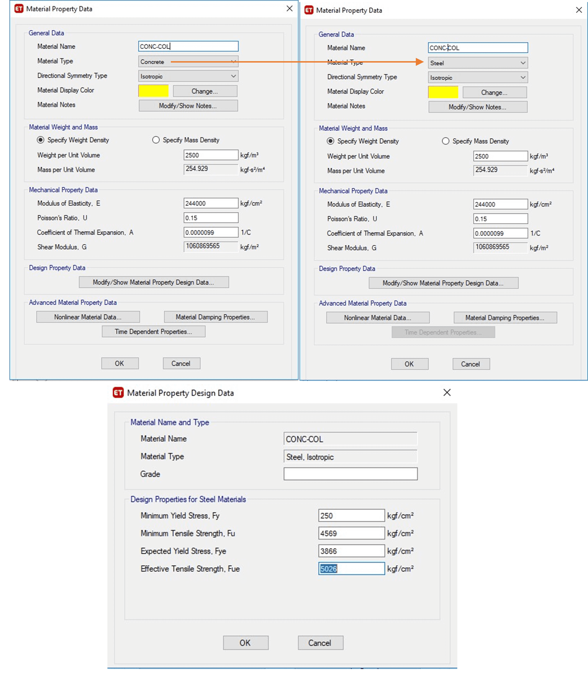Open Directional Symmetry Type dropdown in left window
The image size is (588, 700).
coord(188,76)
